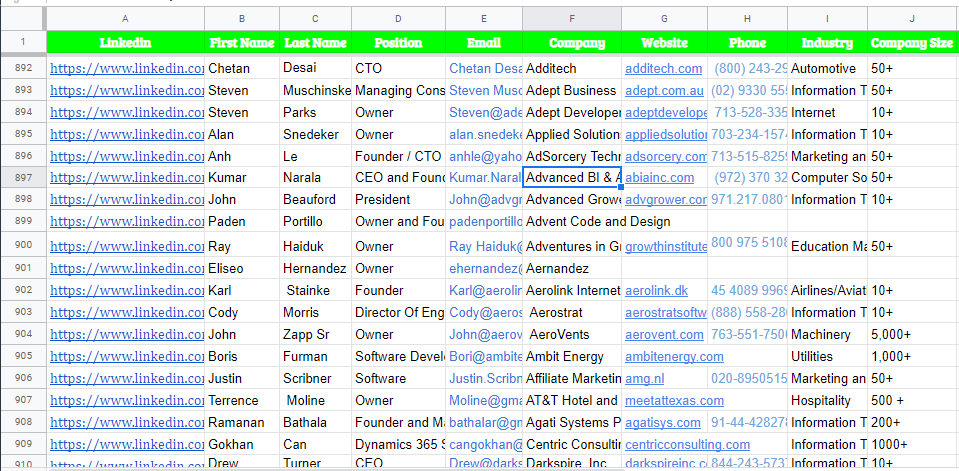Click the Automotive industry cell
This screenshot has width=959, height=471.
pos(828,69)
